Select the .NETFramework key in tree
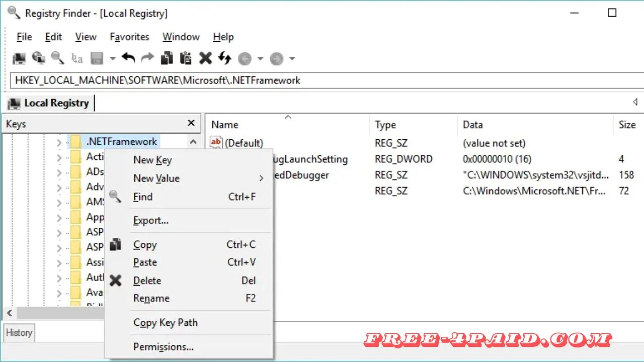The height and width of the screenshot is (362, 644). tap(121, 142)
